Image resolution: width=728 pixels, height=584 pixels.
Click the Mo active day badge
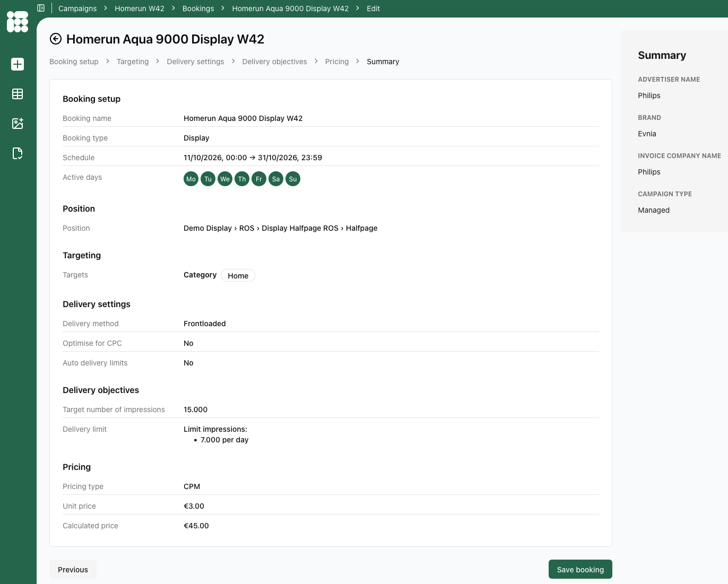(x=191, y=179)
